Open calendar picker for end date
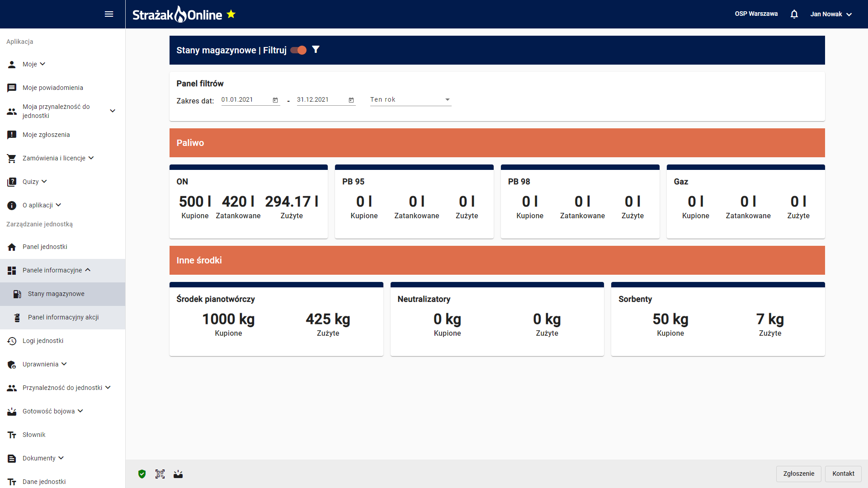 pos(351,100)
